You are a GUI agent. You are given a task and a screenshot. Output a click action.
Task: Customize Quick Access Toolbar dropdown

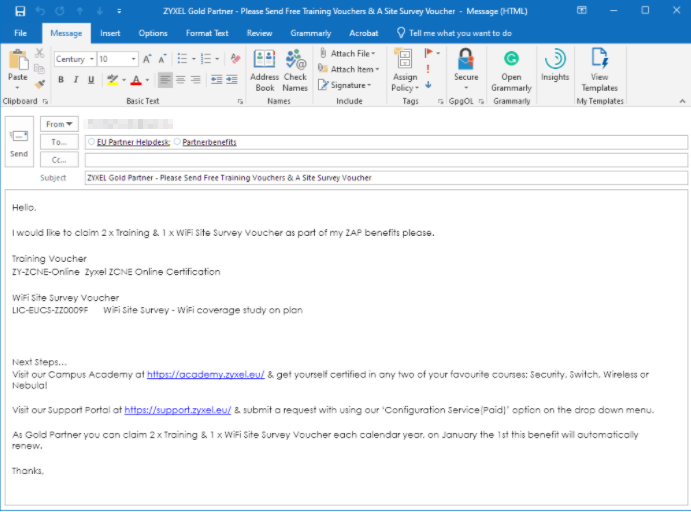click(119, 11)
